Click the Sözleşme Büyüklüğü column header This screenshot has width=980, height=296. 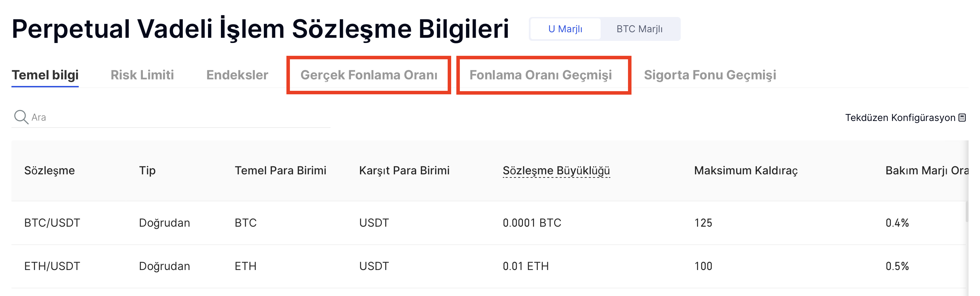[x=556, y=171]
